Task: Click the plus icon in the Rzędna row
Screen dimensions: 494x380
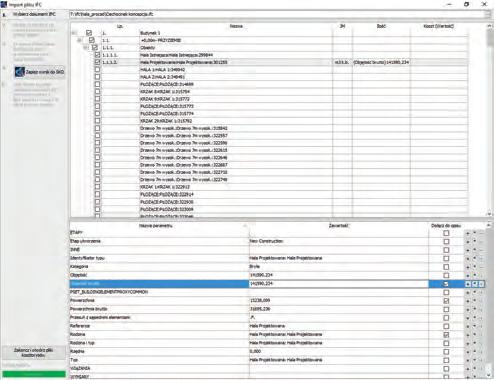Action: tap(468, 352)
